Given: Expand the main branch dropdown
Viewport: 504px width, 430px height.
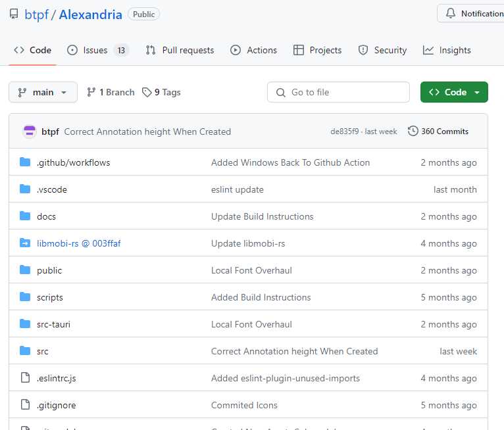Looking at the screenshot, I should click(43, 93).
